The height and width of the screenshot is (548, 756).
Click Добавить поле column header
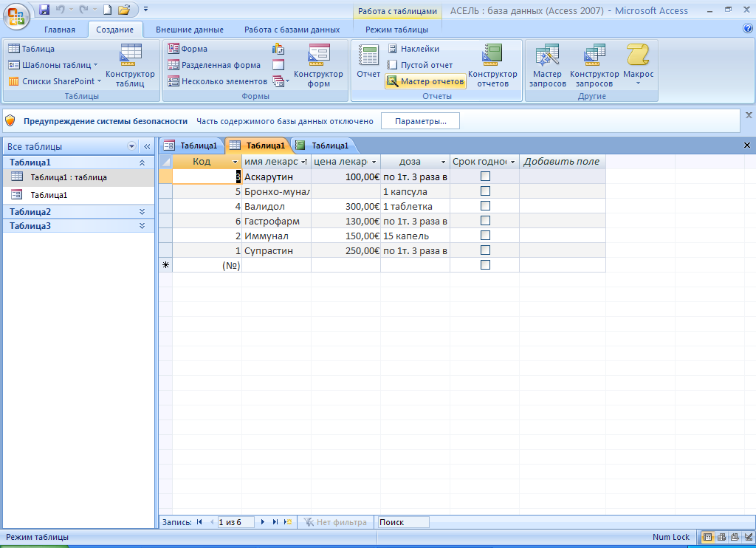pos(562,162)
